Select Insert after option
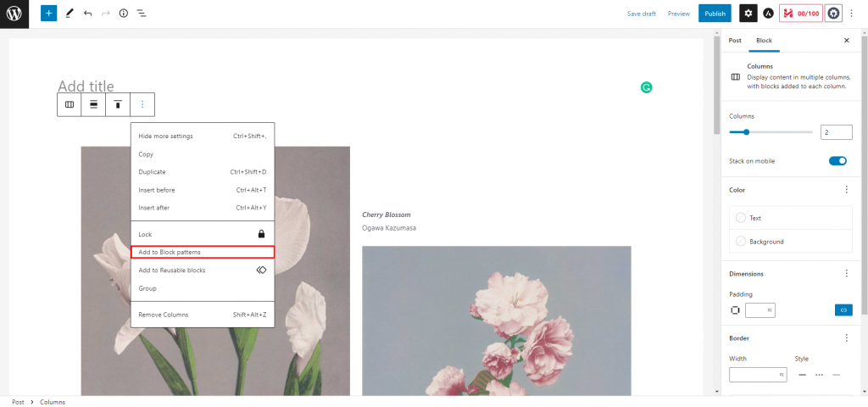 203,208
